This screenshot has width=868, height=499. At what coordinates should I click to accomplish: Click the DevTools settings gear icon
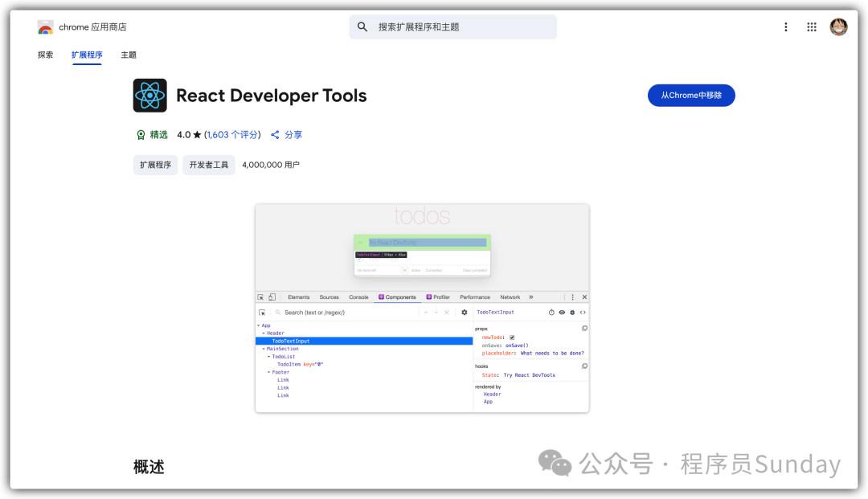tap(464, 313)
